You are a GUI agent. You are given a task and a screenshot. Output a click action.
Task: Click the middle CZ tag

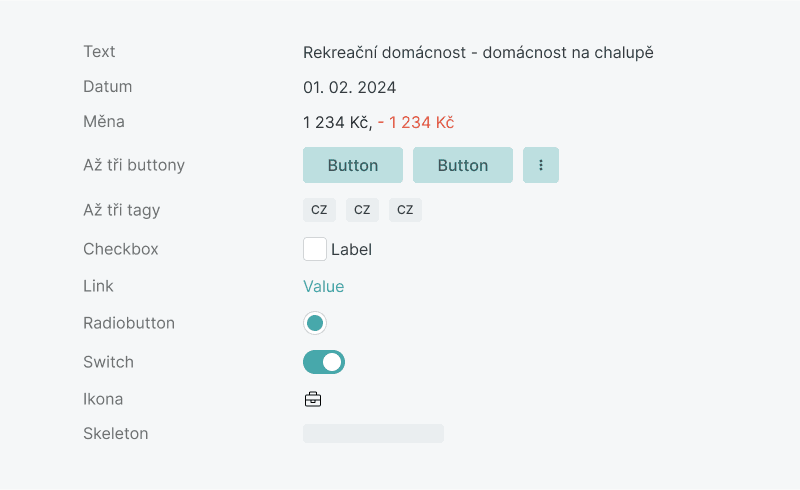(x=362, y=210)
